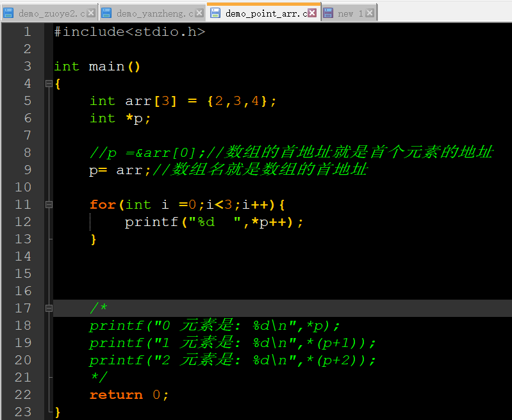Click the return 0; statement
Viewport: 512px width, 420px height.
[129, 395]
